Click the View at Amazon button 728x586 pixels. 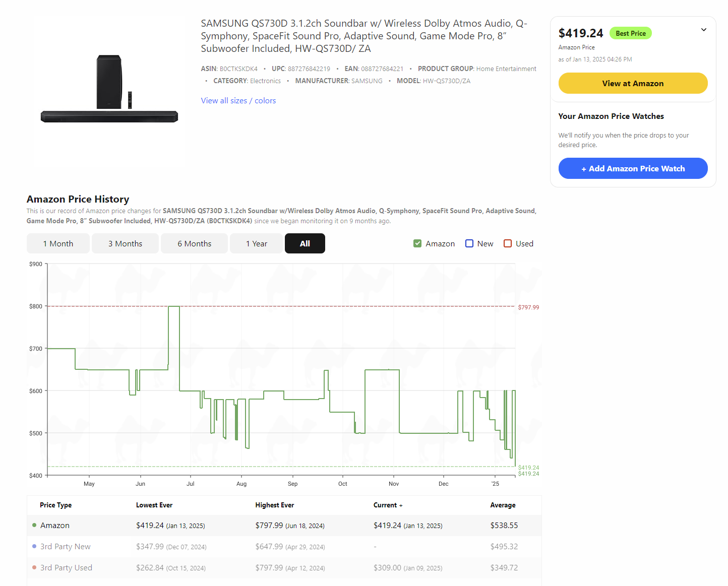[x=633, y=83]
